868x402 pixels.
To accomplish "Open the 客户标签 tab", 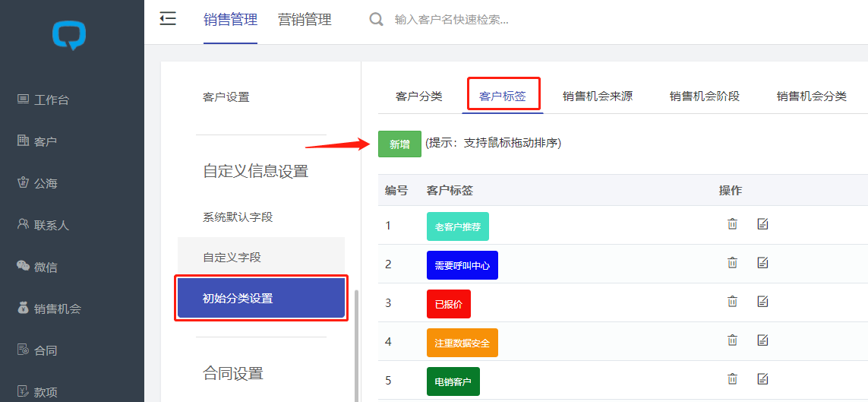I will pyautogui.click(x=503, y=96).
